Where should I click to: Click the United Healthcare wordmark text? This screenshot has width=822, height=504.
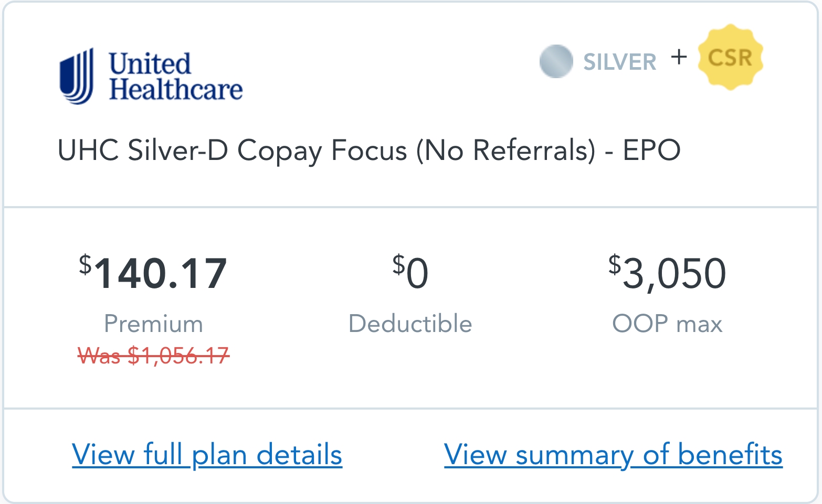(x=176, y=77)
